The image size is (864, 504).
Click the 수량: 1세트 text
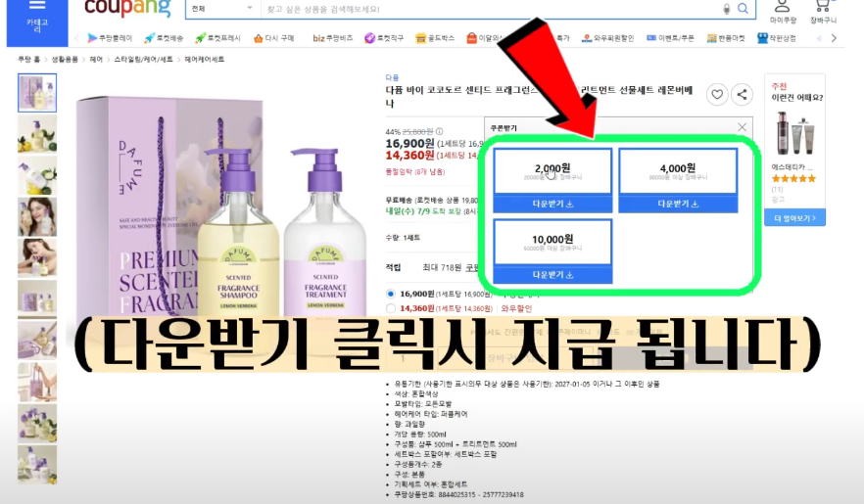click(x=403, y=238)
